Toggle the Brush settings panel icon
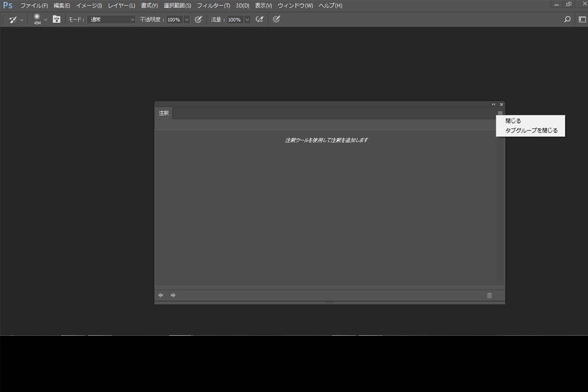This screenshot has height=392, width=588. coord(57,20)
